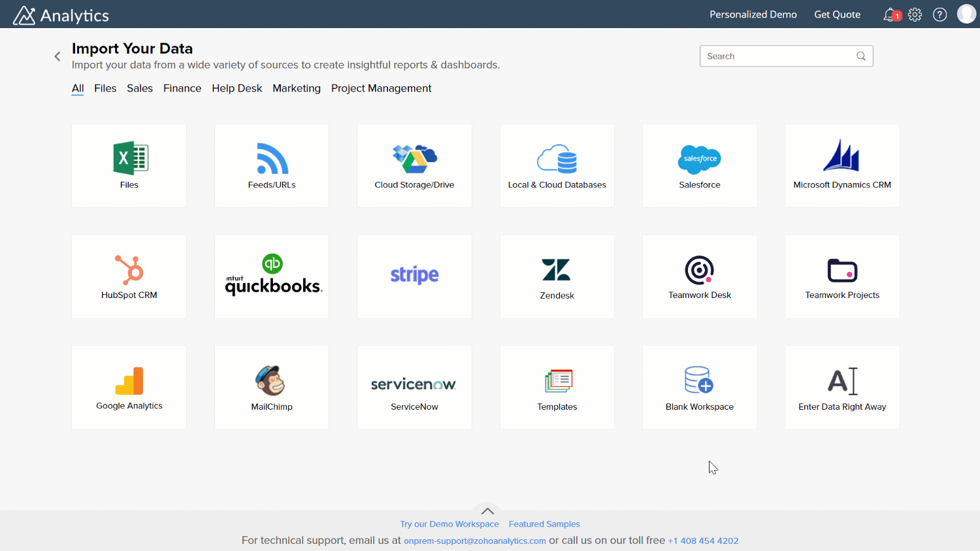Choose the Cloud Storage/Drive source
This screenshot has height=551, width=980.
click(414, 165)
